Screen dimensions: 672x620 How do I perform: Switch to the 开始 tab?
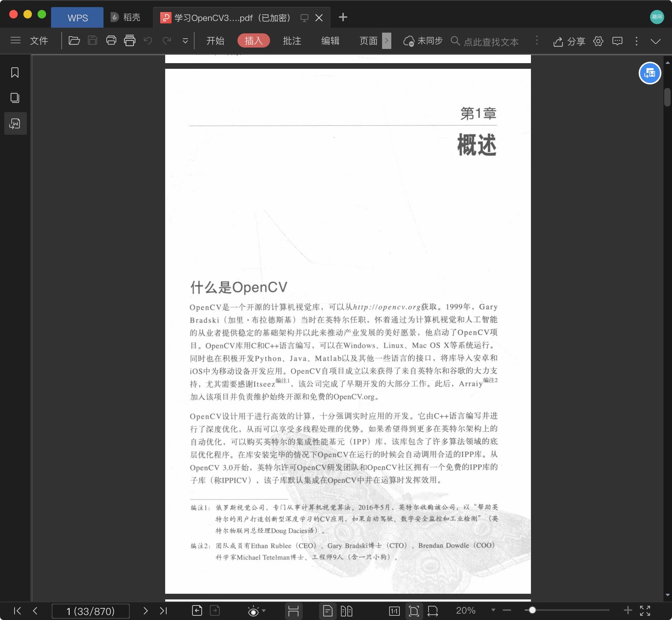[x=215, y=41]
